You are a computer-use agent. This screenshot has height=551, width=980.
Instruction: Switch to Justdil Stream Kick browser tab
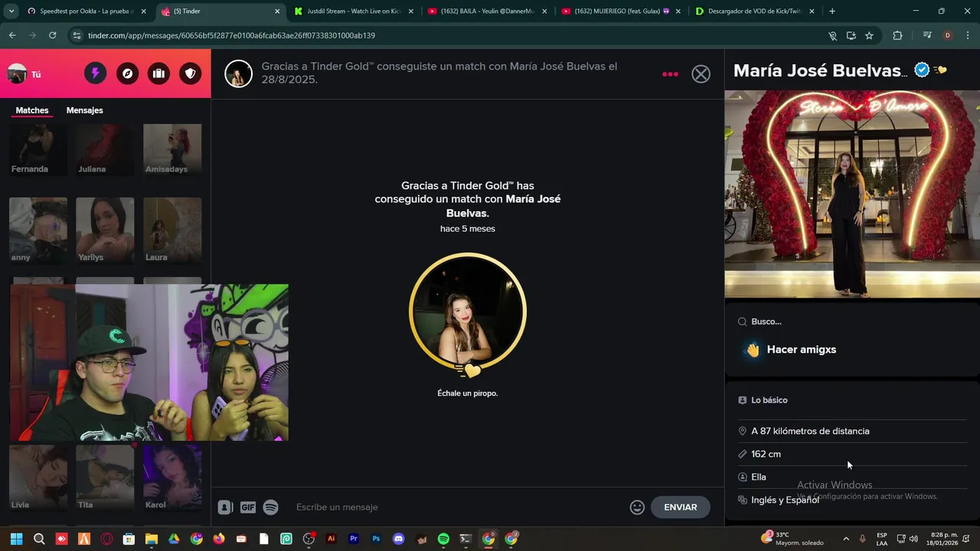[x=354, y=11]
